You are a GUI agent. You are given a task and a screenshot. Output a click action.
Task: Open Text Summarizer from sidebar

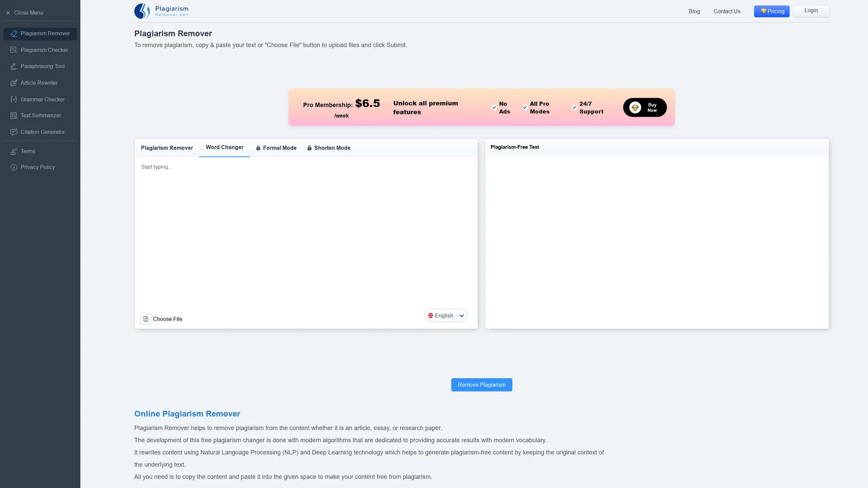[x=40, y=116]
